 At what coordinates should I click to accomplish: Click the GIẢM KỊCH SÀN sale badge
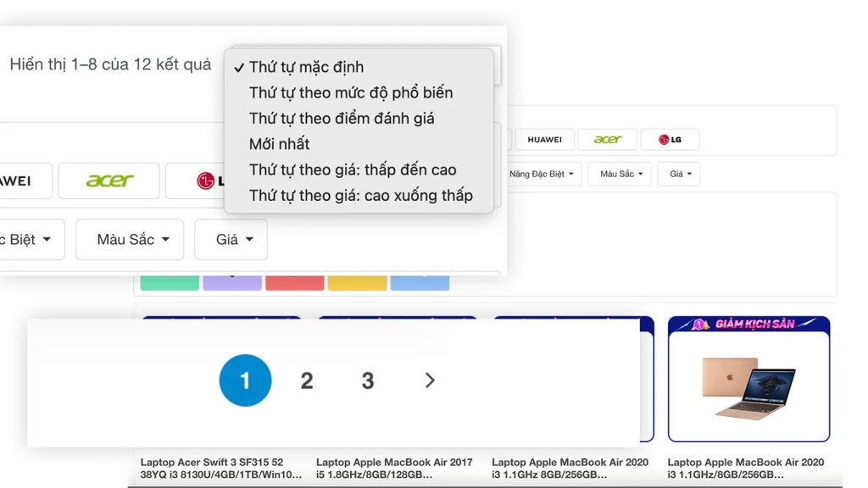(748, 324)
